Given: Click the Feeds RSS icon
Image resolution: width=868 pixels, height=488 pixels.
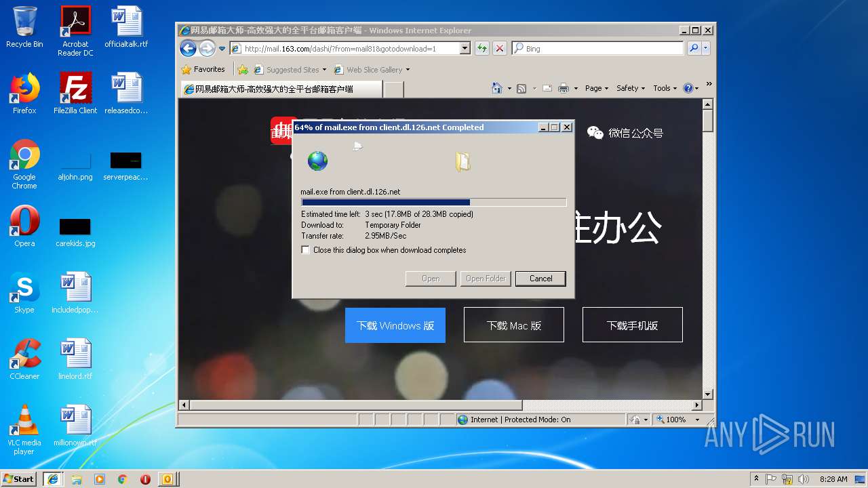Looking at the screenshot, I should [x=521, y=88].
